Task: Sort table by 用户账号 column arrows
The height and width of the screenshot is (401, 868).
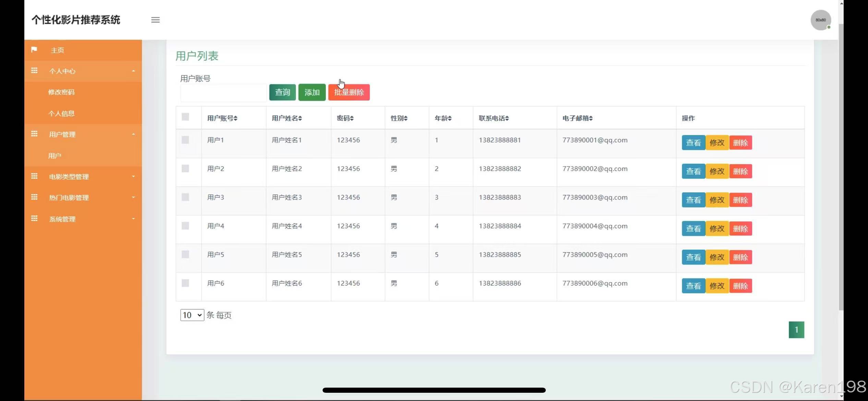Action: 236,118
